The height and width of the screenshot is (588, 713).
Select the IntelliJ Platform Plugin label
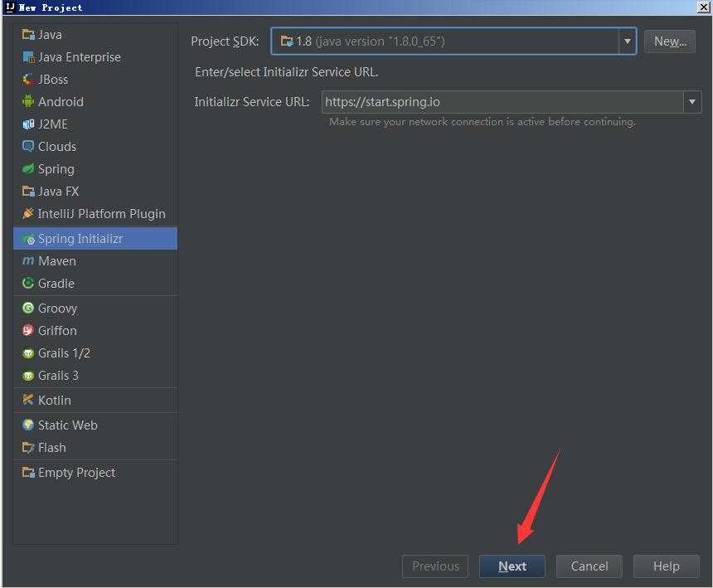[102, 213]
